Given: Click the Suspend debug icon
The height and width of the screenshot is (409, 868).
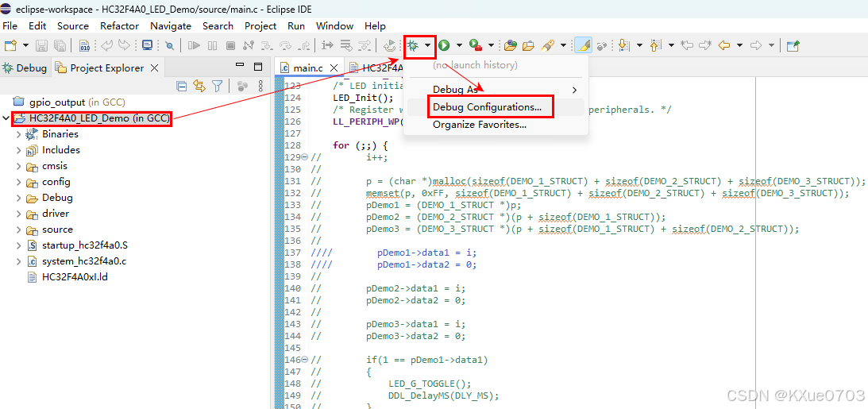Looking at the screenshot, I should coord(213,45).
